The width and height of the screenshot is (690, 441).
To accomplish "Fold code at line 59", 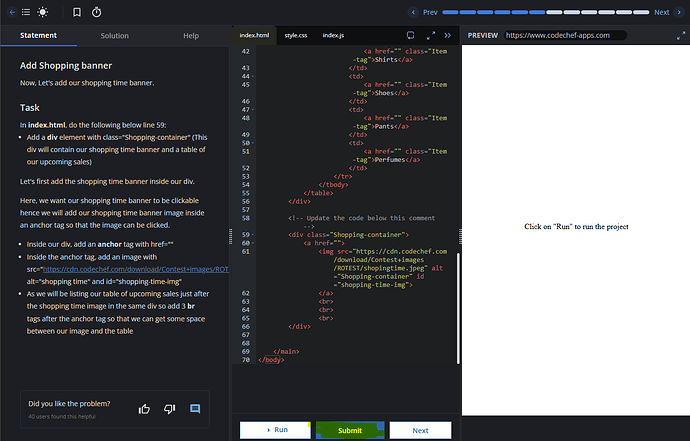I will (253, 235).
